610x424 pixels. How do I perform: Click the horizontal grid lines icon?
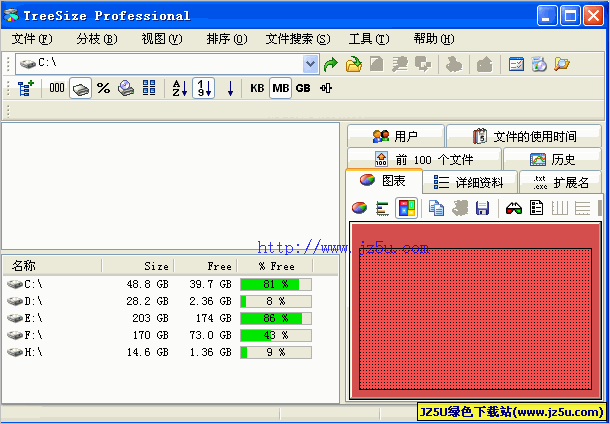click(582, 208)
